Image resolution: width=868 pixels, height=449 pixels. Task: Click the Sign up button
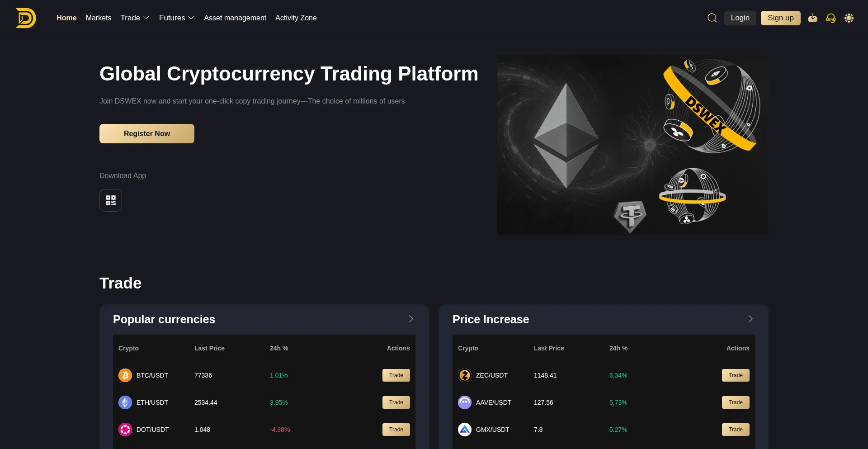coord(781,18)
